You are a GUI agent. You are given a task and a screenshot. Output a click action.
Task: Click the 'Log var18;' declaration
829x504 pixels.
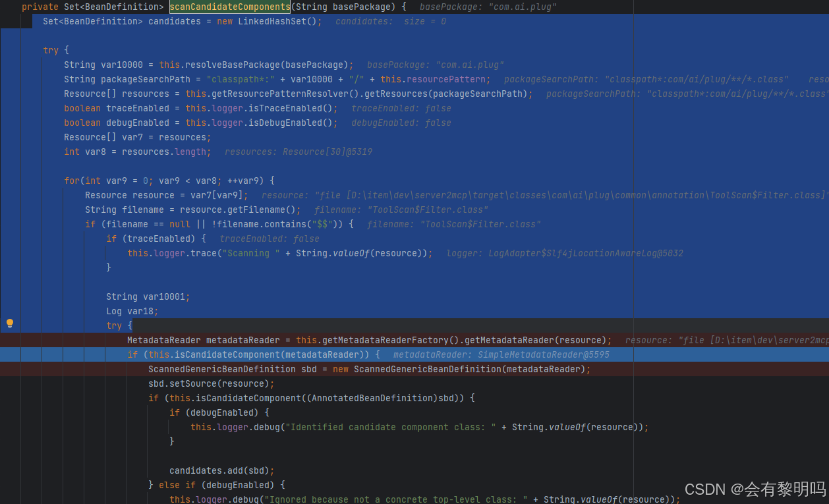(x=132, y=311)
